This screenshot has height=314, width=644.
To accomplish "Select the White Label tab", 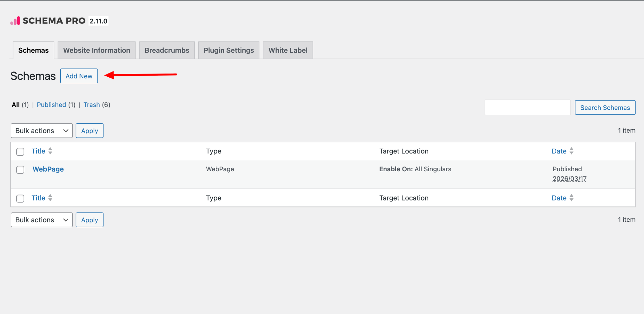I will coord(288,50).
